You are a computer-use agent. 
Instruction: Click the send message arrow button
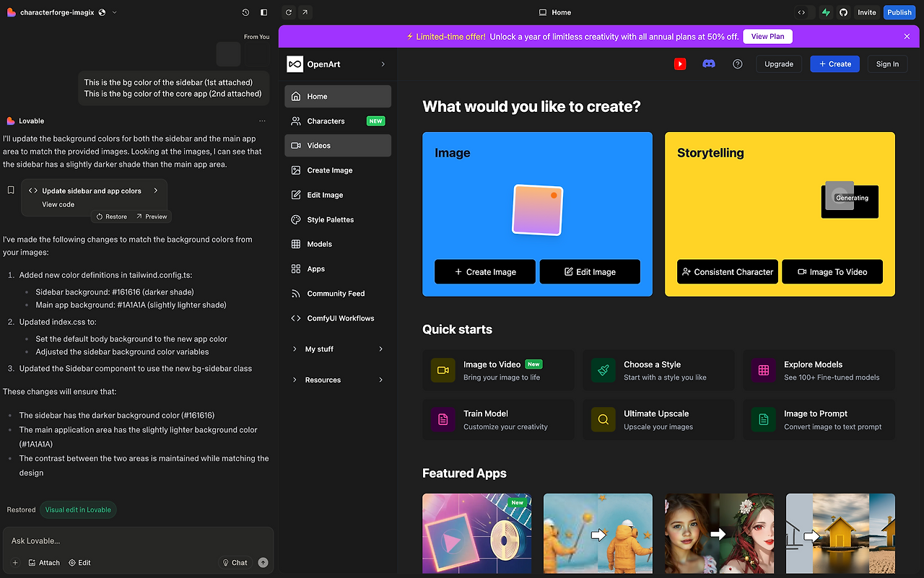pyautogui.click(x=263, y=563)
